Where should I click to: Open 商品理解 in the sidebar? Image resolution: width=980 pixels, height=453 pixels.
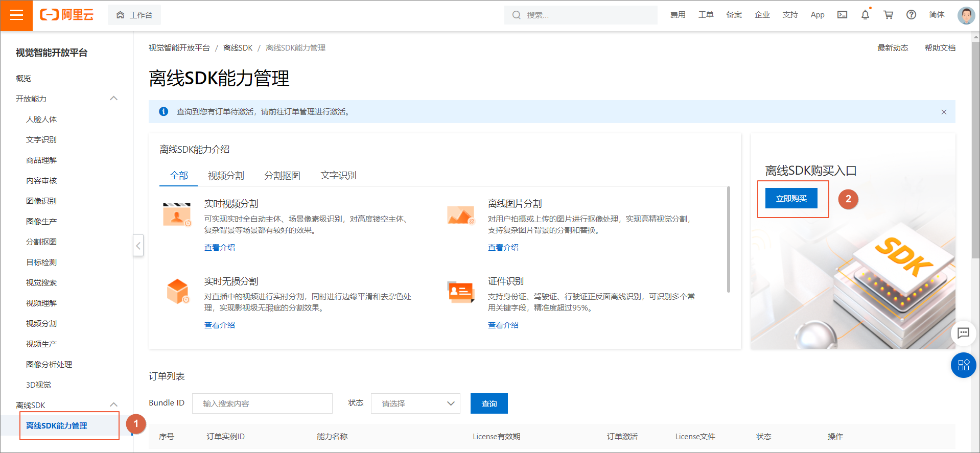41,160
